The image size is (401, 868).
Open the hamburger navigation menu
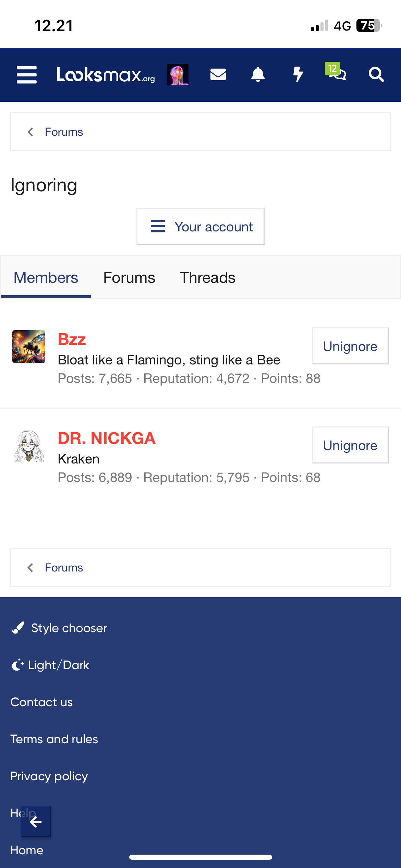[x=27, y=75]
